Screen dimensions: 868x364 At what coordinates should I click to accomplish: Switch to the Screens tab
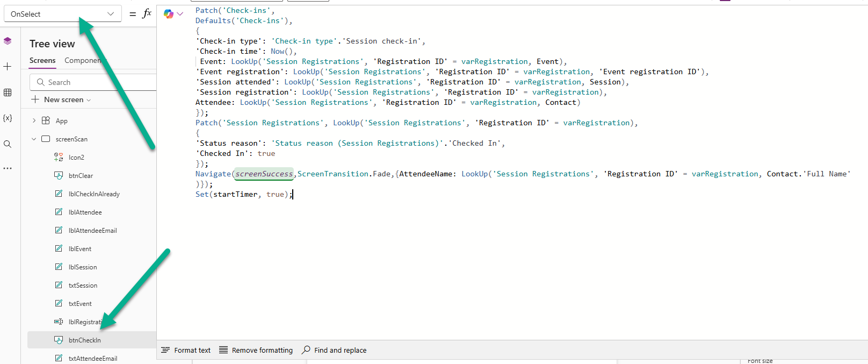(x=42, y=61)
